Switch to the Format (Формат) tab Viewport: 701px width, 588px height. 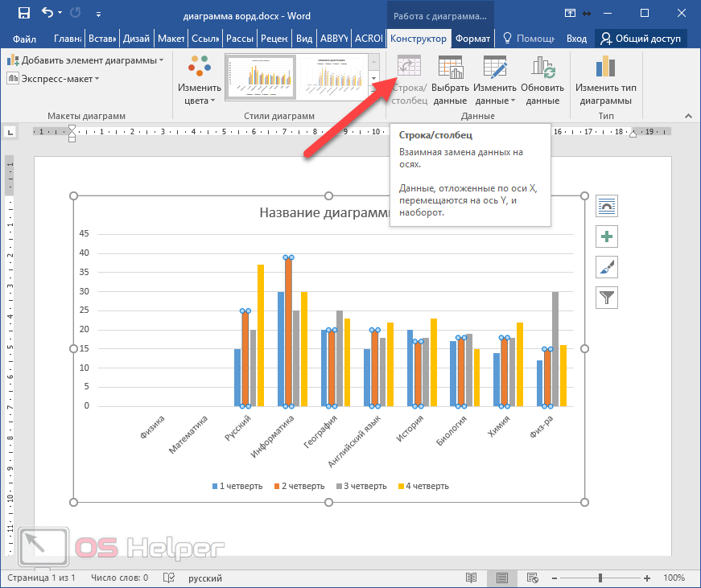[x=472, y=38]
